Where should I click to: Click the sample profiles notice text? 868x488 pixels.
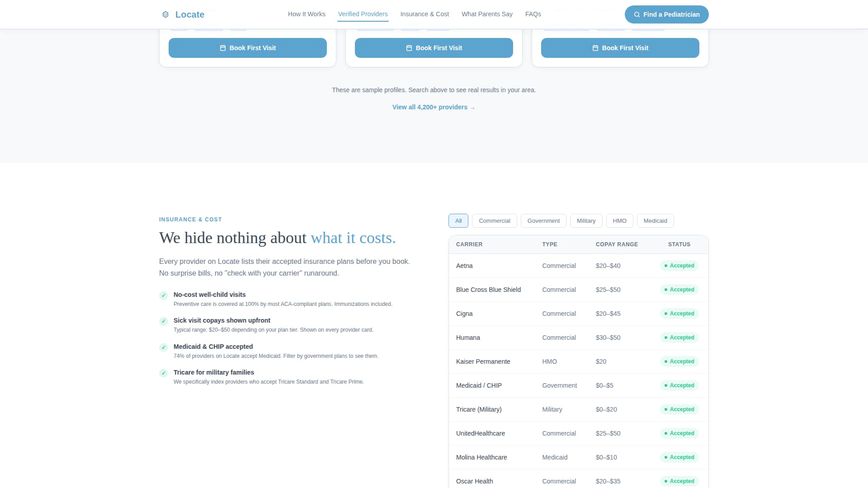pyautogui.click(x=434, y=90)
